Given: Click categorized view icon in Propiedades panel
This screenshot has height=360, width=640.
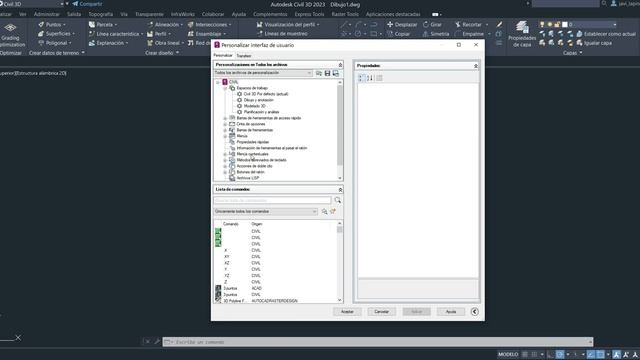Looking at the screenshot, I should coord(361,78).
